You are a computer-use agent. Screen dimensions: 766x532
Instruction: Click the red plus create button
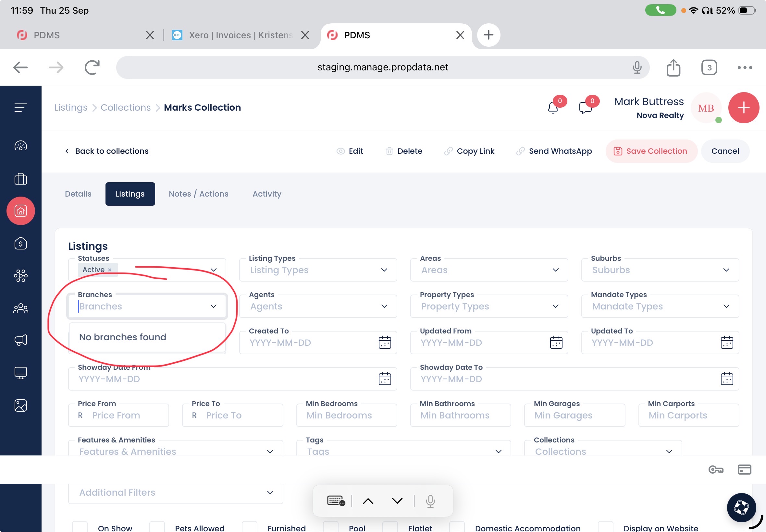[743, 108]
